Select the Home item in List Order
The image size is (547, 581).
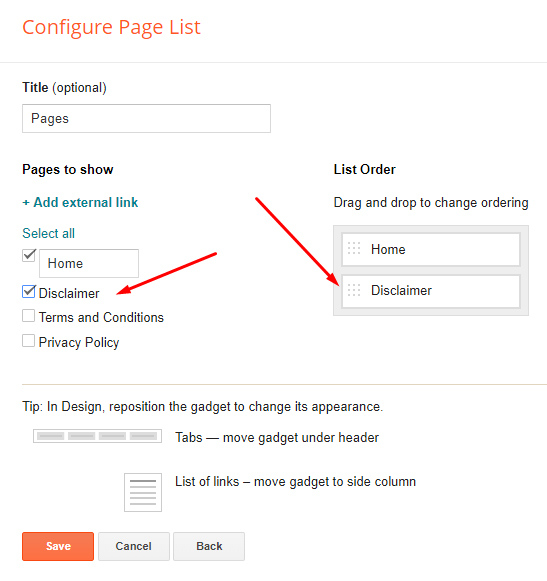click(x=431, y=249)
